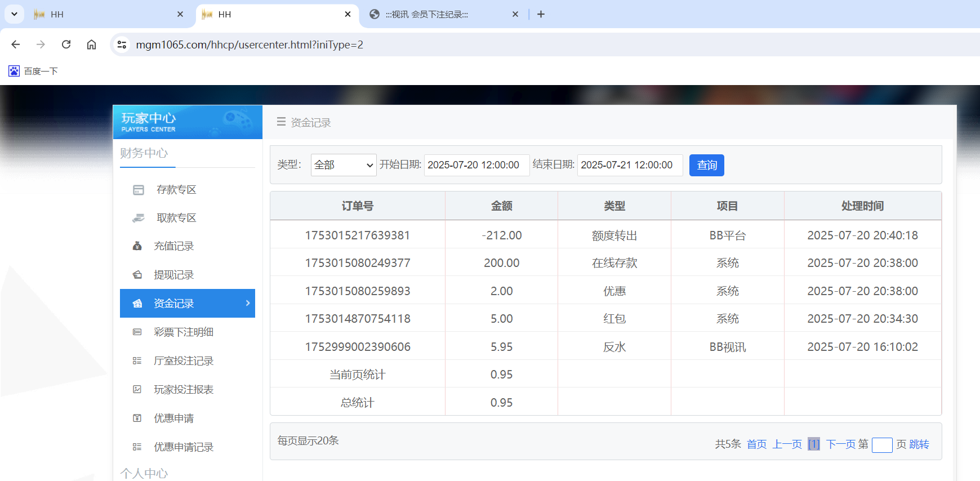The image size is (980, 481).
Task: Click the 跳转 jump link
Action: tap(919, 444)
